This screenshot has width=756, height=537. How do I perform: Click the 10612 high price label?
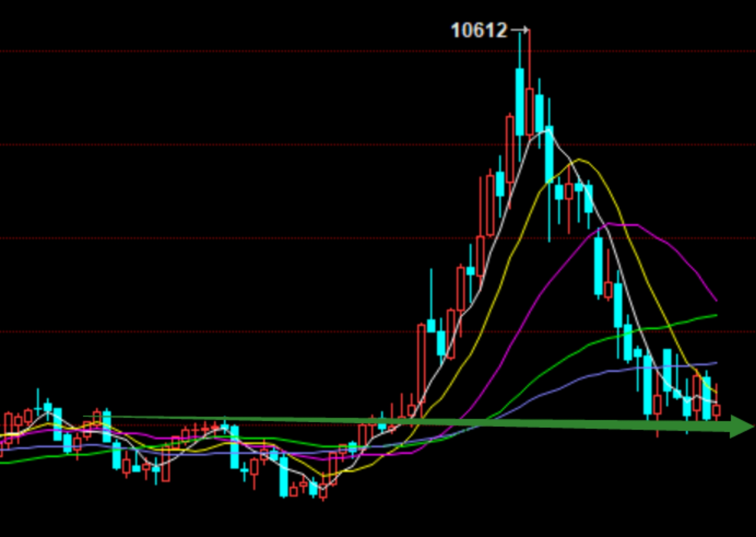[x=479, y=30]
